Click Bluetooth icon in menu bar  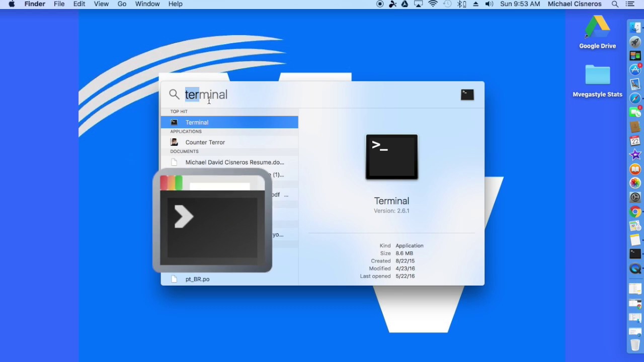(x=461, y=4)
